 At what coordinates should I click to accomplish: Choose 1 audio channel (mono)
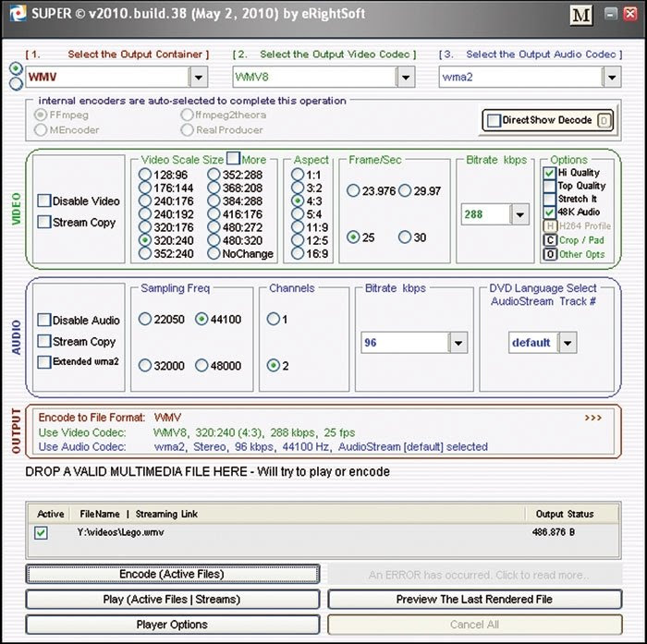coord(274,319)
